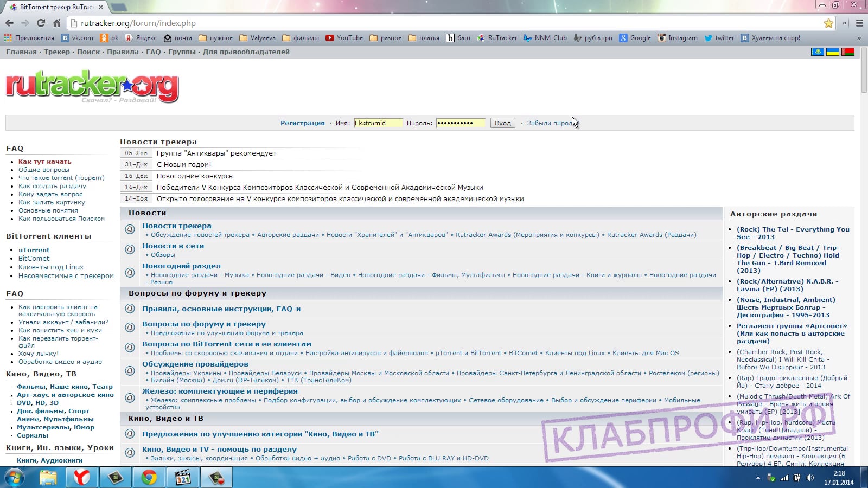Select the Belarus flag language icon
This screenshot has width=868, height=488.
click(847, 52)
